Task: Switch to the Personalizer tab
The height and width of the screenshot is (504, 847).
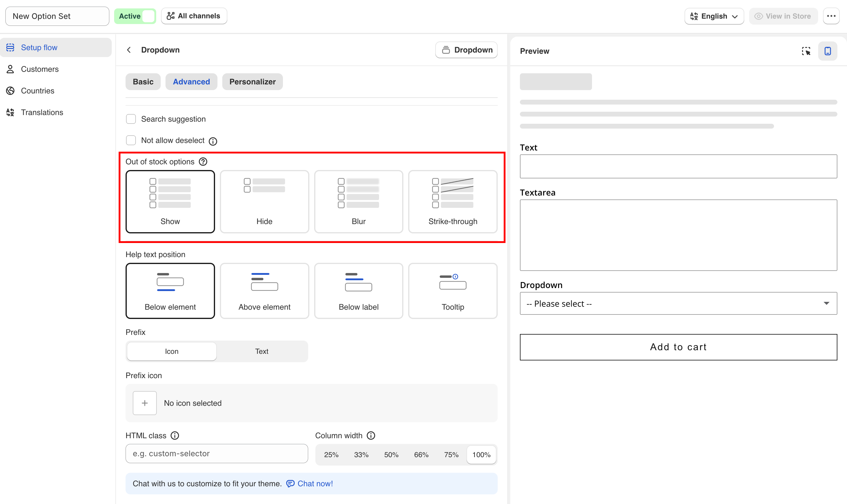Action: 252,82
